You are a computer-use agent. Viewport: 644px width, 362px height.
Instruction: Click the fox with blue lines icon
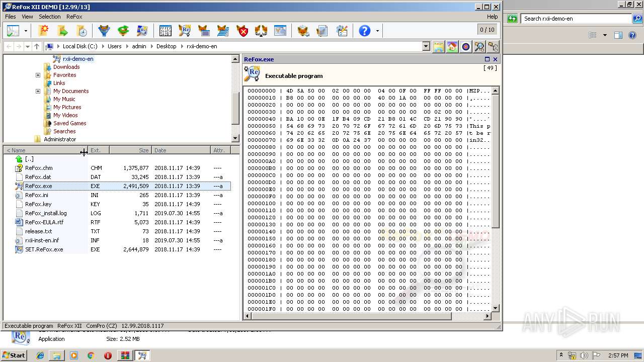pos(223,31)
